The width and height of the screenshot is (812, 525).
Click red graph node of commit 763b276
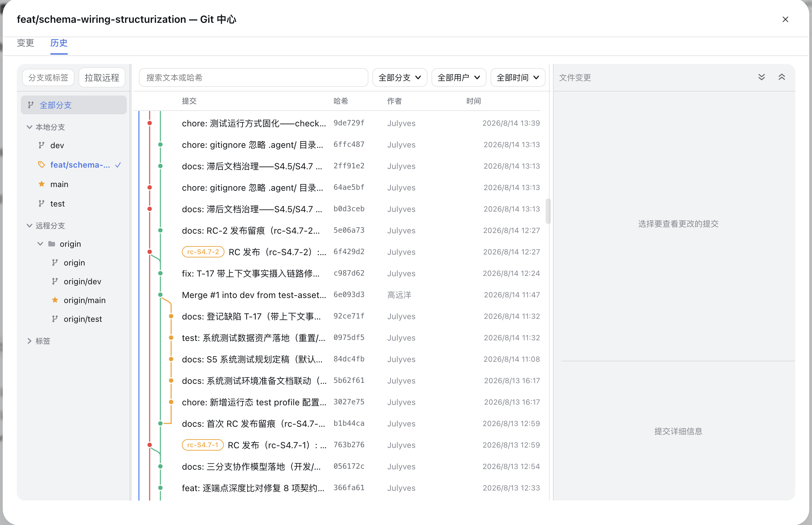[149, 445]
